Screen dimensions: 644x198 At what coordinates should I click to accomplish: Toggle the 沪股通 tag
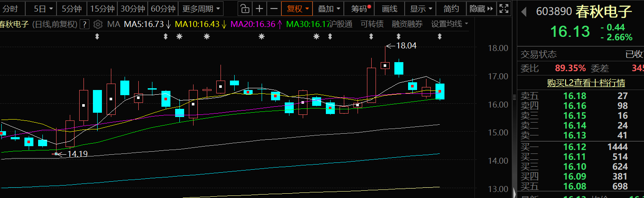341,24
